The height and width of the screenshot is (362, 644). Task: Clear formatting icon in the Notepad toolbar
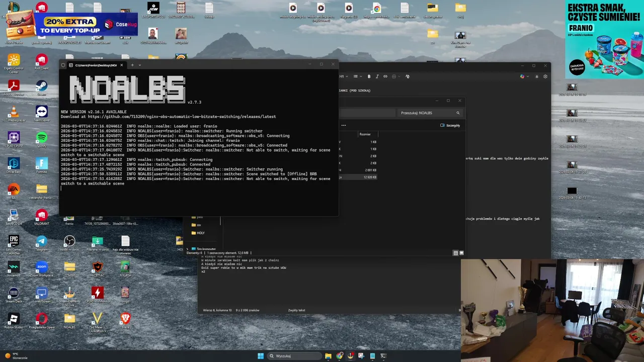pos(407,76)
